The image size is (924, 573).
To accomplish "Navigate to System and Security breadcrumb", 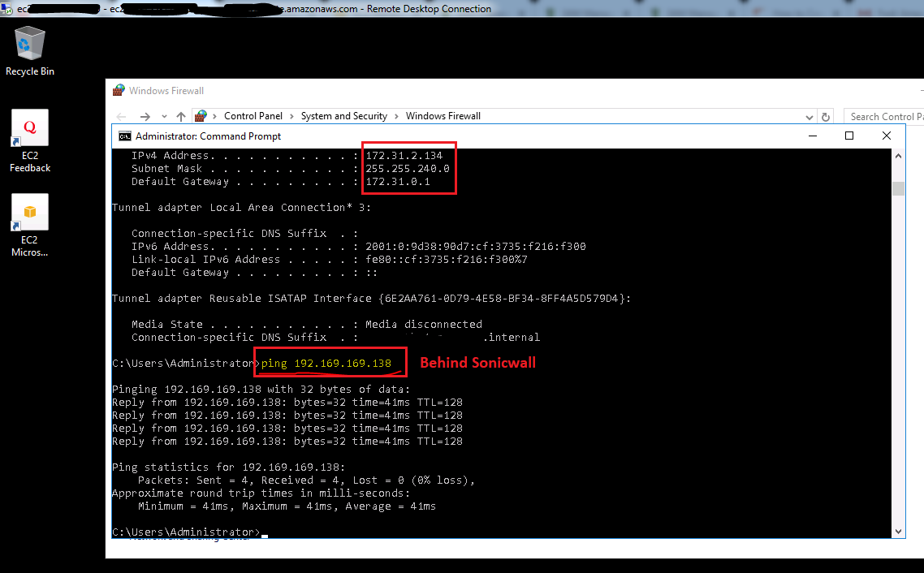I will [344, 116].
